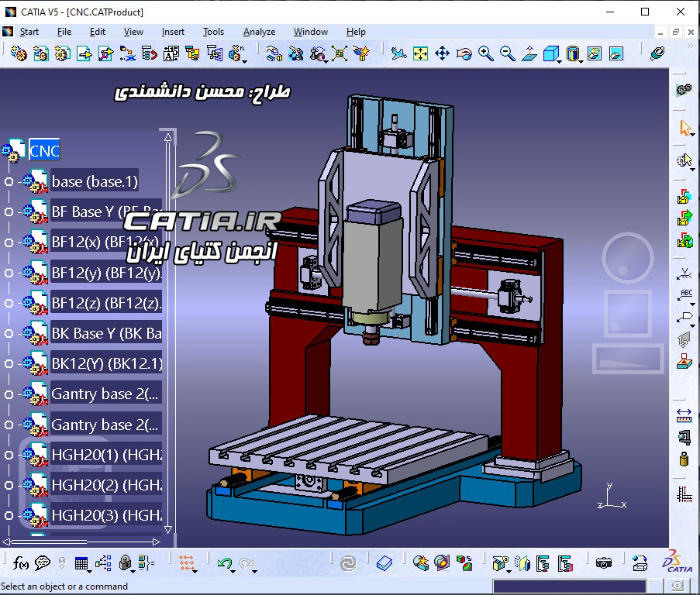Select the Pan view tool
The image size is (700, 595).
tap(443, 53)
